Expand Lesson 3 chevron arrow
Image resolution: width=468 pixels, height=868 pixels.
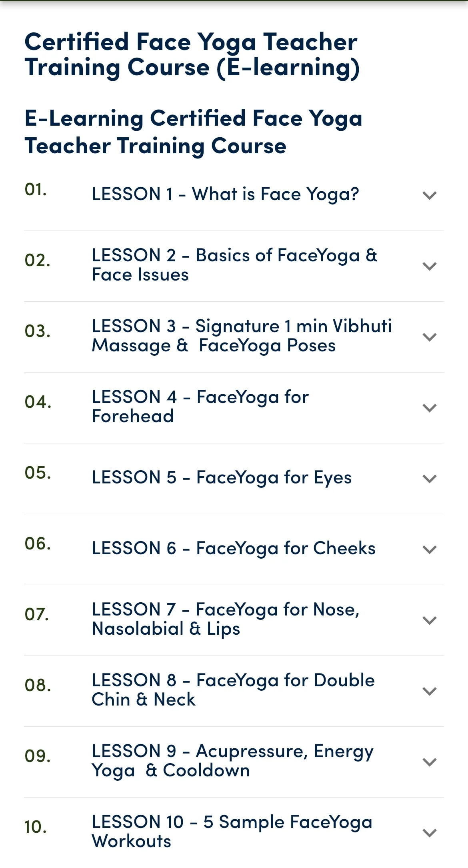[429, 337]
